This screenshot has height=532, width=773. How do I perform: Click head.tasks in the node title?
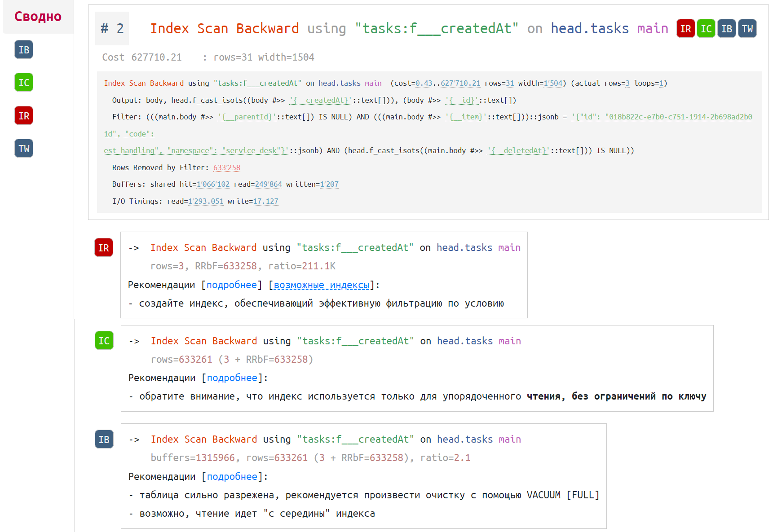pos(590,29)
